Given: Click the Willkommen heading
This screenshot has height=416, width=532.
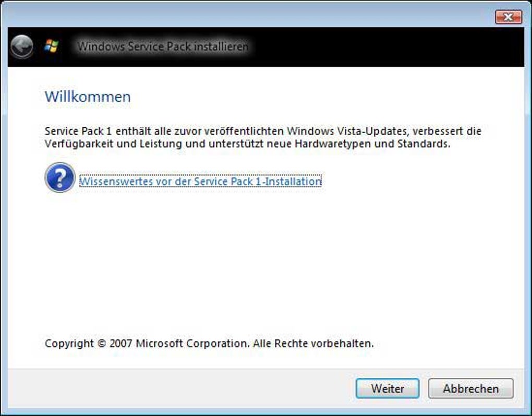Looking at the screenshot, I should point(88,97).
